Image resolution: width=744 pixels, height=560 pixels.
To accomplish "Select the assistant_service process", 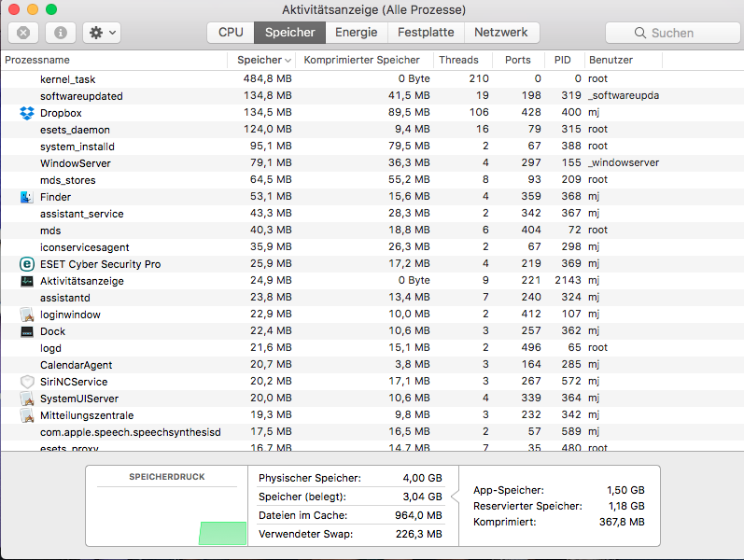I will (x=372, y=214).
